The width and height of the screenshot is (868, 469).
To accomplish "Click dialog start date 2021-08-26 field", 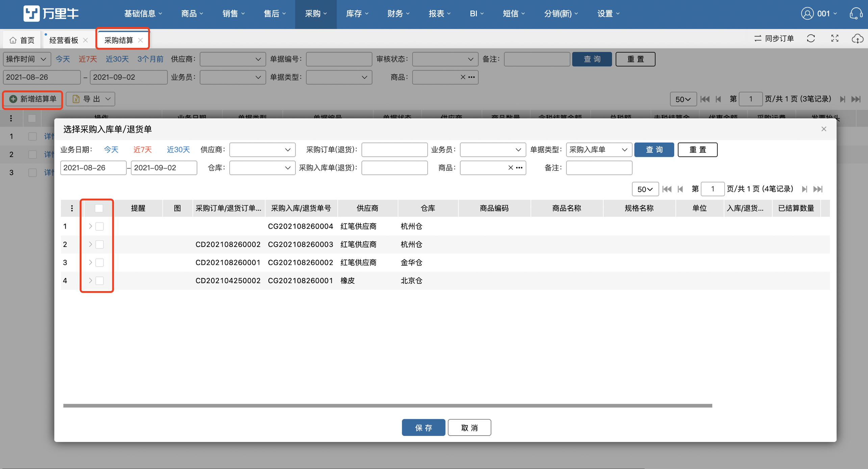I will click(93, 168).
